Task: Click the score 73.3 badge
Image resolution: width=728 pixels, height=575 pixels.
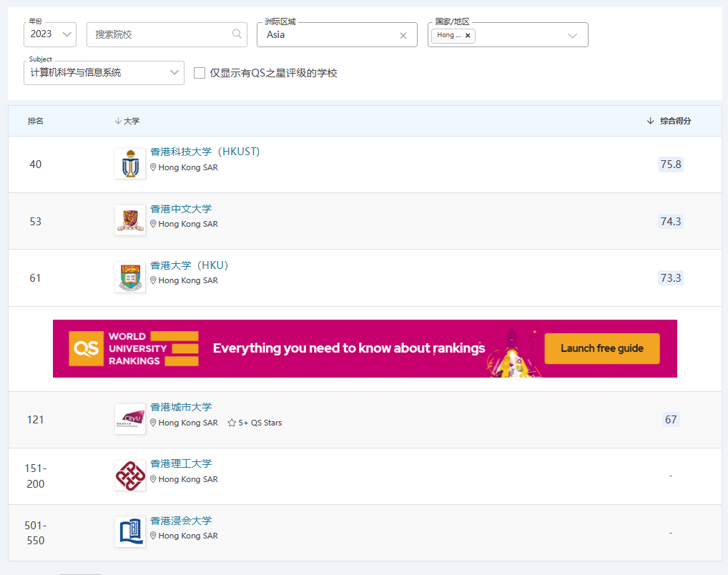Action: pyautogui.click(x=670, y=278)
